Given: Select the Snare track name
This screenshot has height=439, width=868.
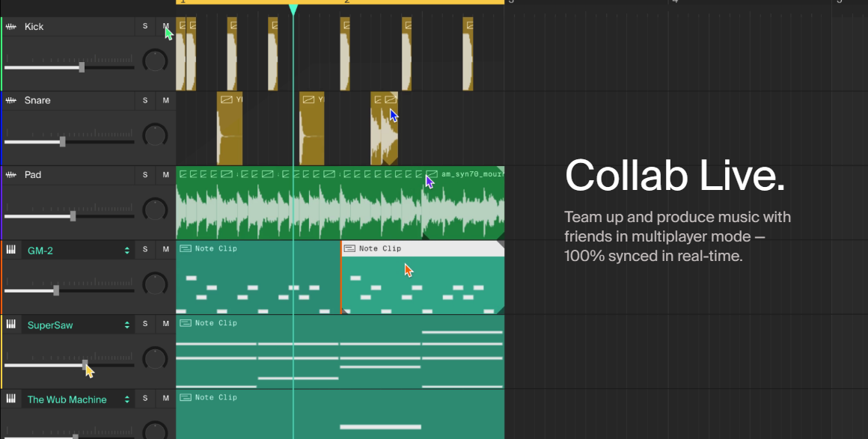Looking at the screenshot, I should pos(37,100).
